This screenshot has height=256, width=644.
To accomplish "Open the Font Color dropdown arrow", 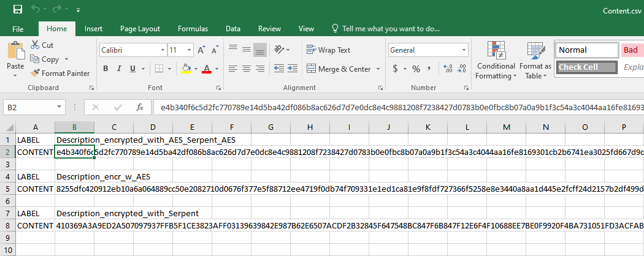I will (x=217, y=69).
